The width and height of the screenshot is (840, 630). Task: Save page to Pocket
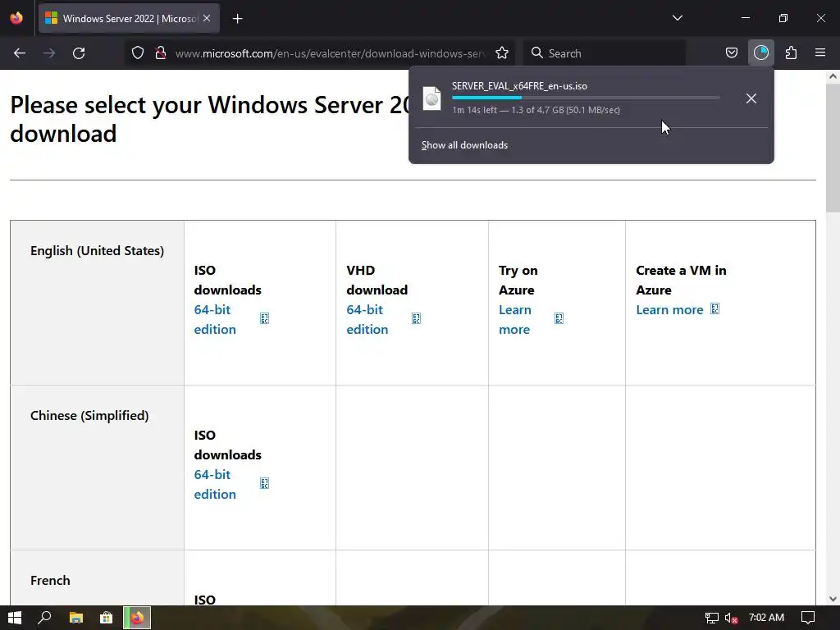[731, 53]
